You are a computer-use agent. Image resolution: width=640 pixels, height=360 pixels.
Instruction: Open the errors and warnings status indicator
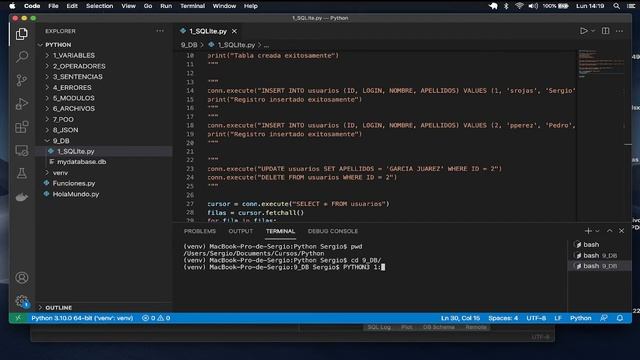(156, 318)
